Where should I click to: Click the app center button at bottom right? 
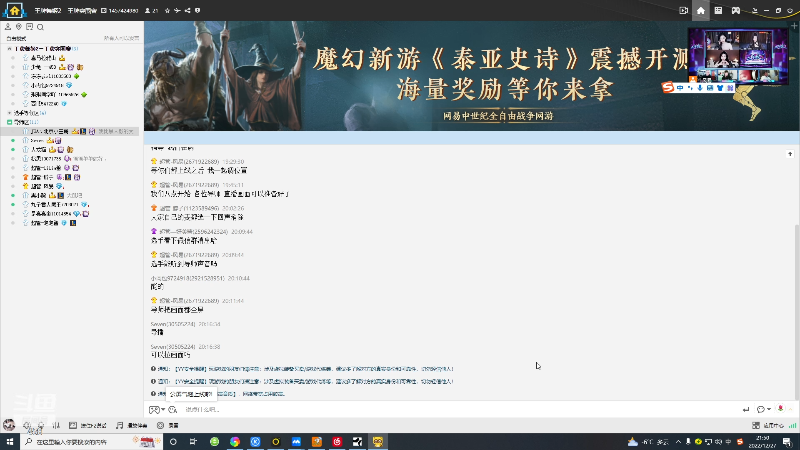click(x=768, y=426)
